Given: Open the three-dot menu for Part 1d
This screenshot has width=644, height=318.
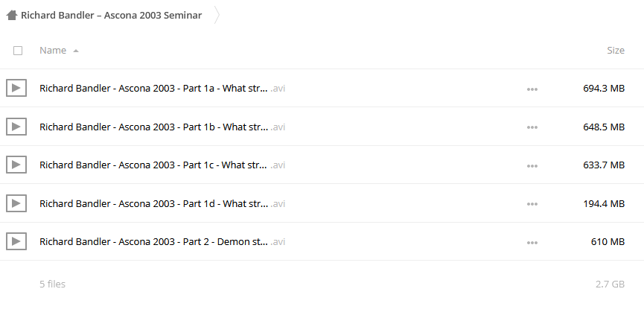Looking at the screenshot, I should point(532,204).
